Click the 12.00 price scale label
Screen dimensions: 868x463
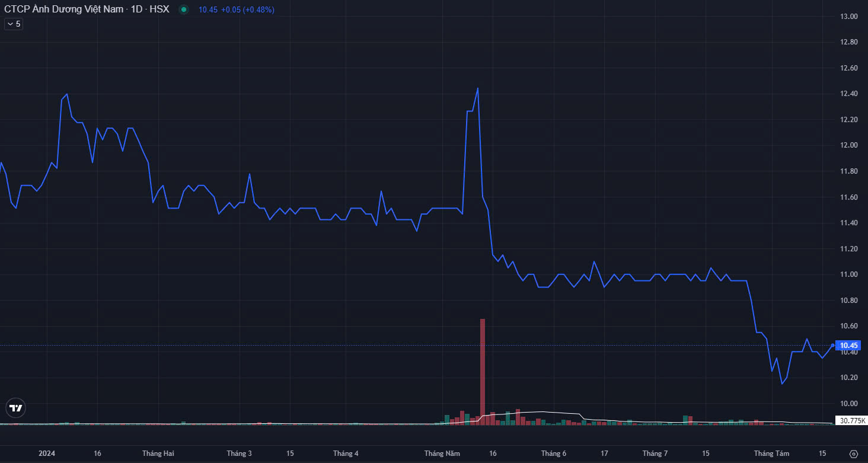(850, 145)
